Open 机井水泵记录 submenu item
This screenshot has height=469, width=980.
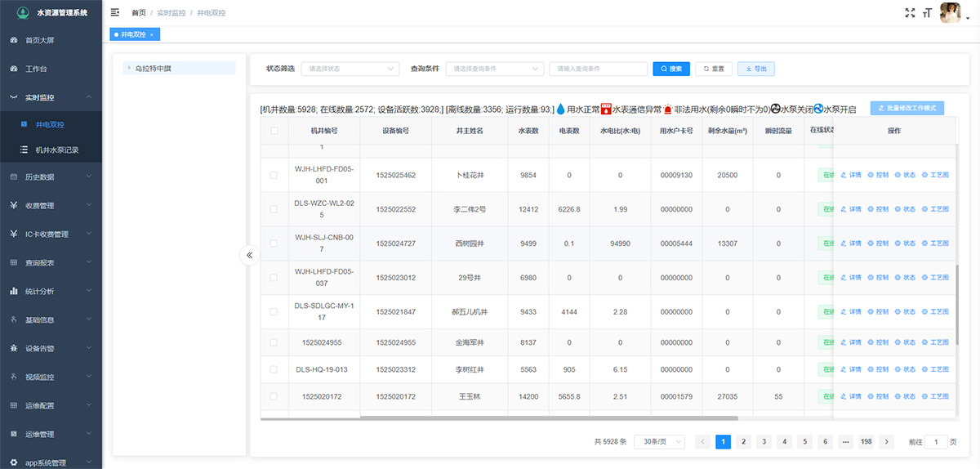coord(57,150)
